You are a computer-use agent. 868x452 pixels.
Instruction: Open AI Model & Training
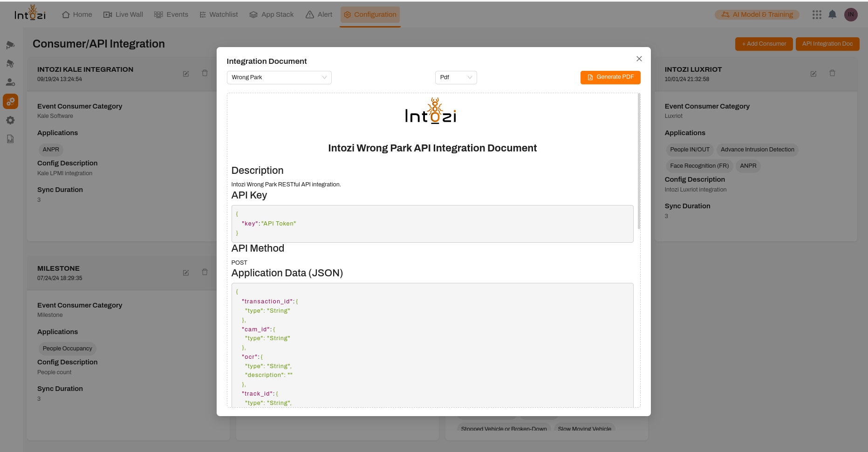[757, 14]
